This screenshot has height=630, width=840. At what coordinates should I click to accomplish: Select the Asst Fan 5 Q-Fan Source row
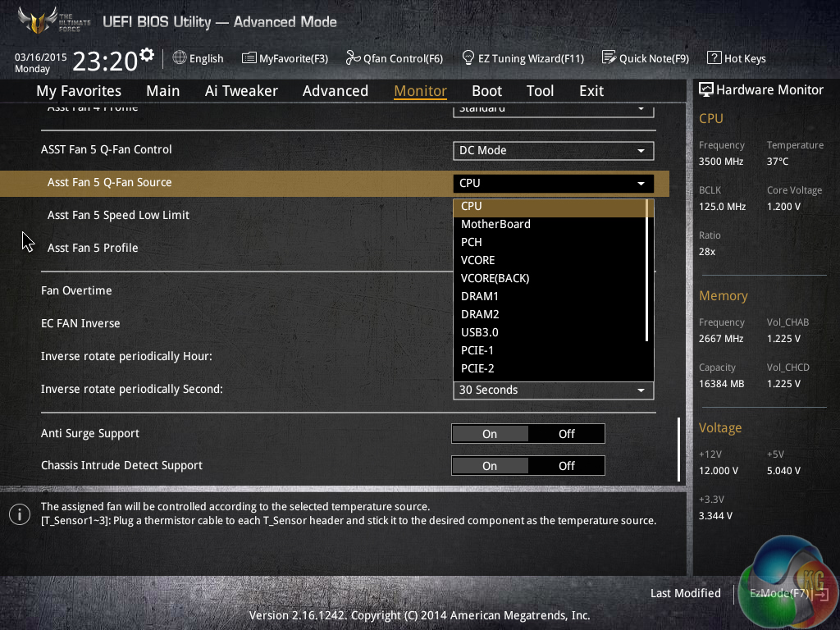tap(335, 183)
